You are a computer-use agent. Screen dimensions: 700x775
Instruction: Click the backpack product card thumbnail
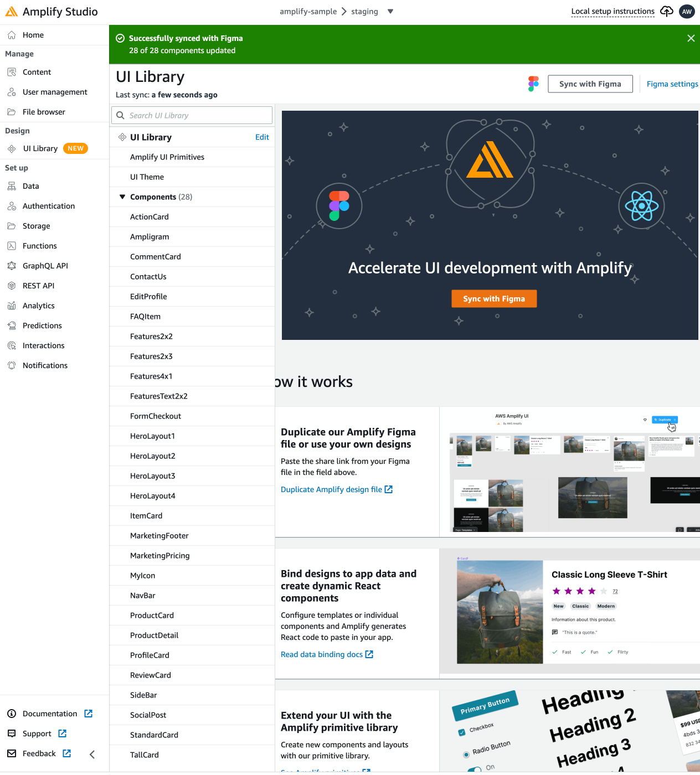click(570, 612)
